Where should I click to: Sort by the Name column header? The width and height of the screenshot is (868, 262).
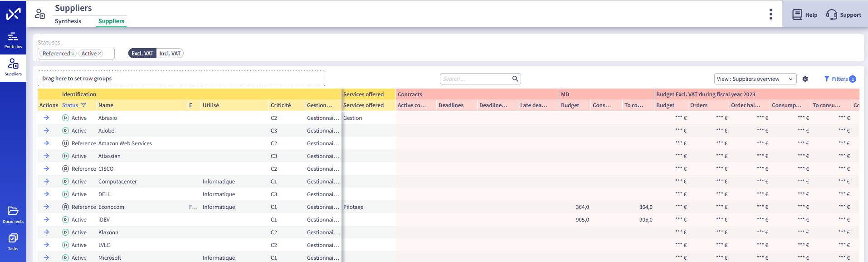[x=142, y=105]
